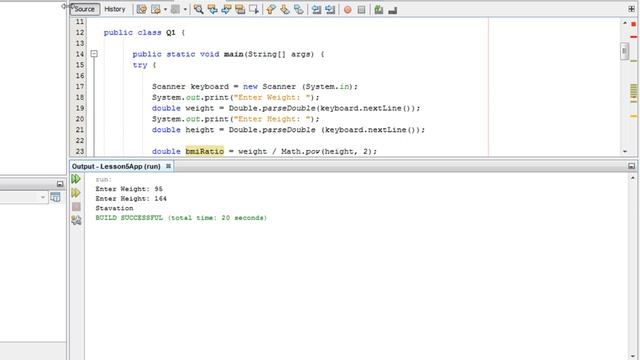Screen dimensions: 640x360
Task: Click line number 23 in the gutter
Action: tap(80, 151)
